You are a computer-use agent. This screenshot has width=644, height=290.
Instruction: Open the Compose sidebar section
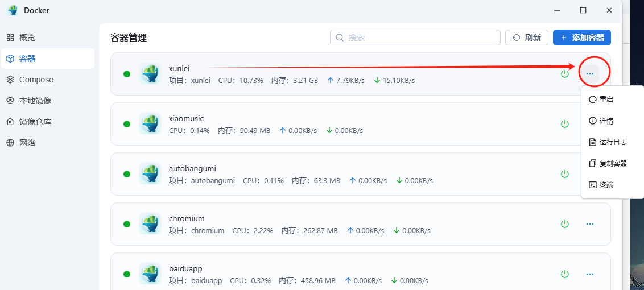pyautogui.click(x=47, y=80)
